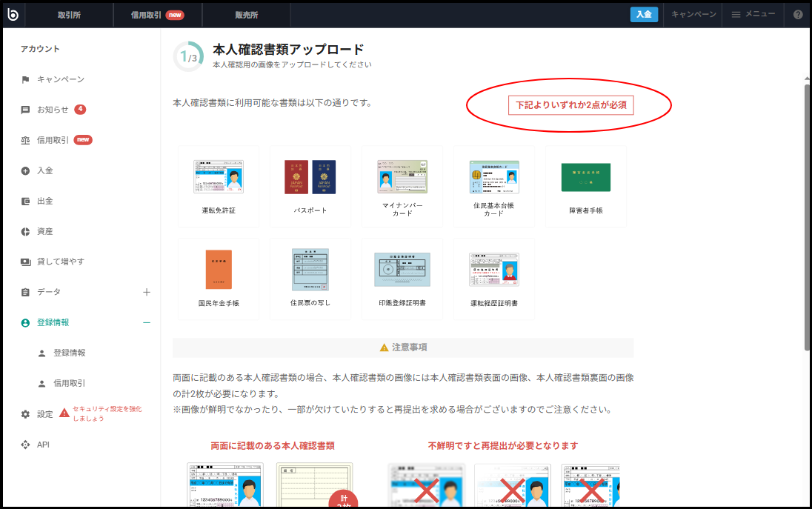Click the 出金 withdrawal icon in sidebar
The height and width of the screenshot is (509, 812).
click(x=25, y=200)
